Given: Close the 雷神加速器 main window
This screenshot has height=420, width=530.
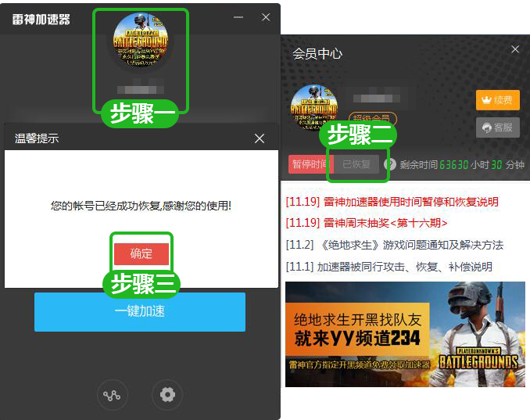Looking at the screenshot, I should click(266, 17).
